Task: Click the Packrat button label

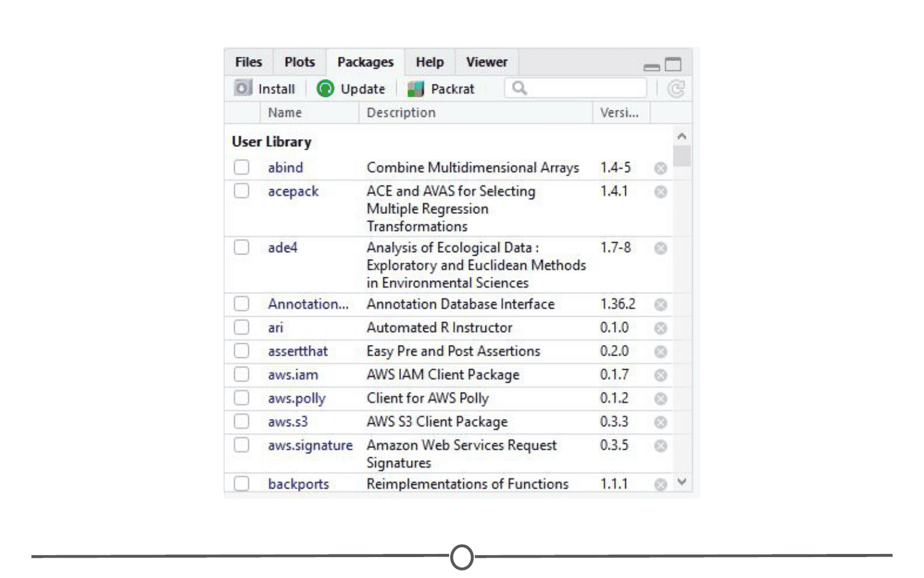Action: click(x=453, y=89)
